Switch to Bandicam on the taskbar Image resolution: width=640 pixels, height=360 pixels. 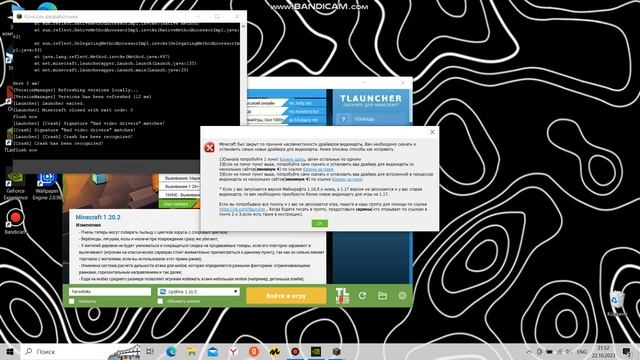point(295,351)
